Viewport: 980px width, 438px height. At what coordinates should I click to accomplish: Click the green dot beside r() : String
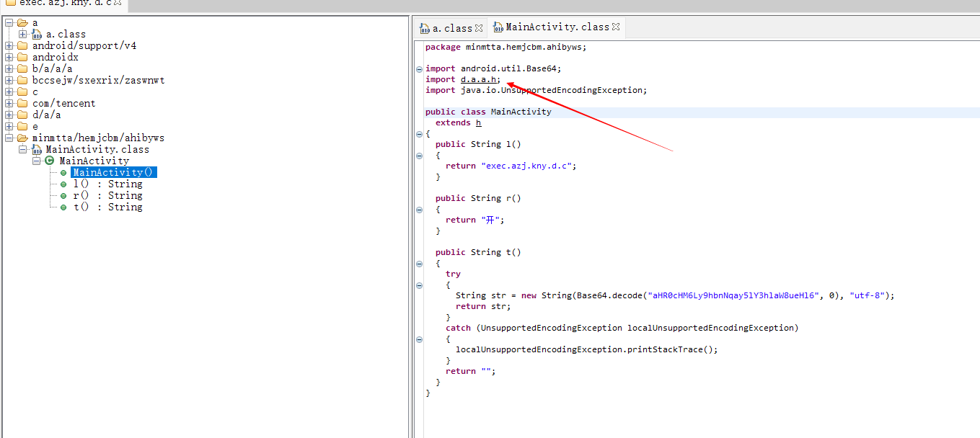pos(63,196)
